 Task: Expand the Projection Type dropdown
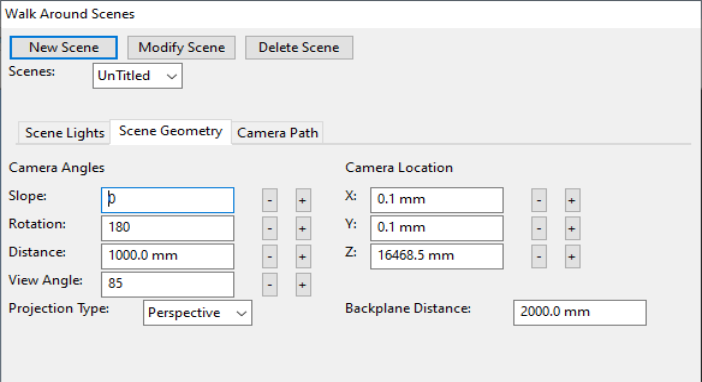pyautogui.click(x=197, y=313)
